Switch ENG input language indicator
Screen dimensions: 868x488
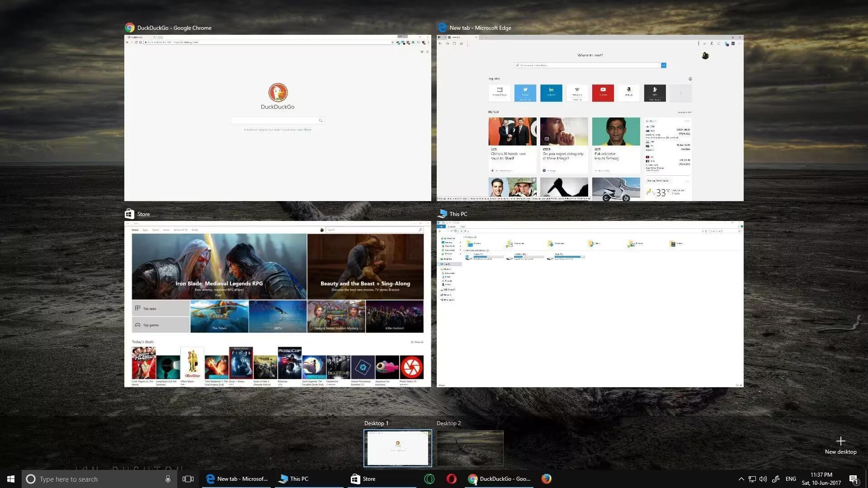[791, 479]
